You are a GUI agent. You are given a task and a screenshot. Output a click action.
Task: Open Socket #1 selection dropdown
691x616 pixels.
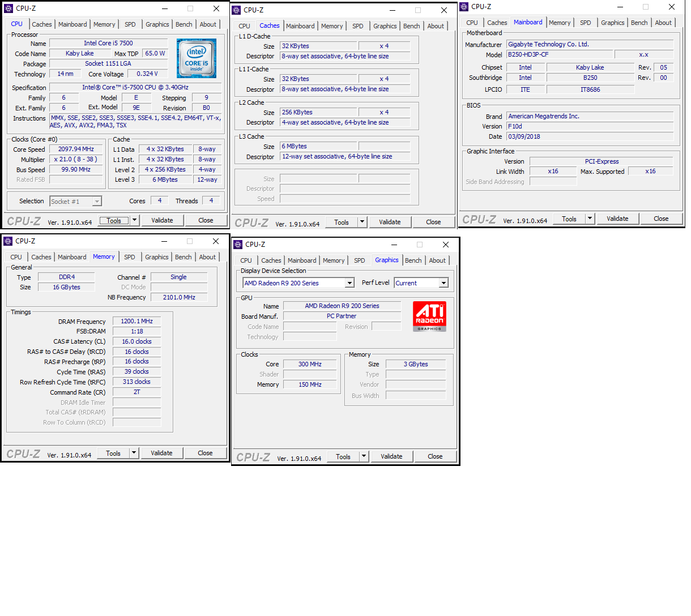(x=76, y=201)
